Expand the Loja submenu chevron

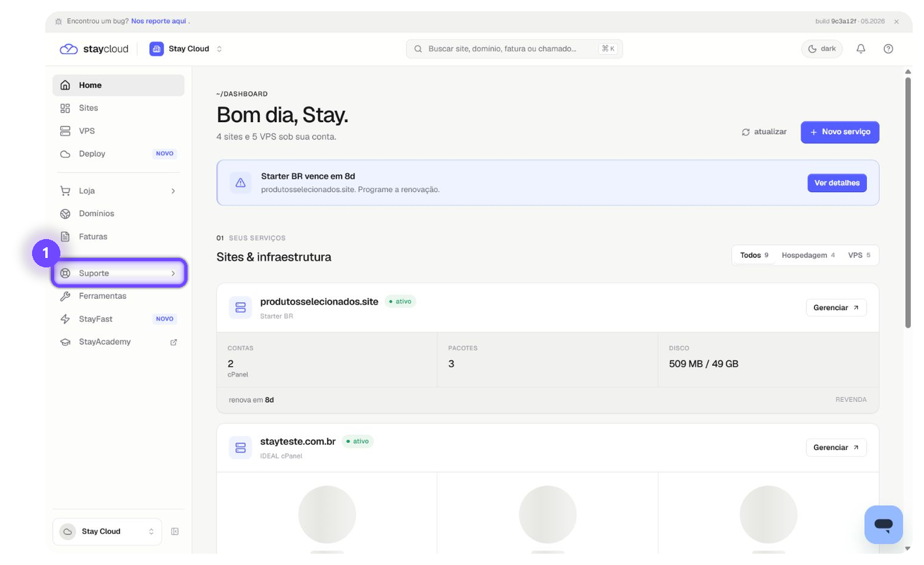pyautogui.click(x=173, y=191)
